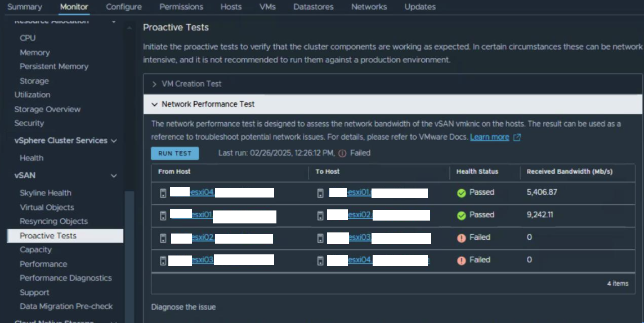The image size is (644, 323).
Task: Click the 5,406.87 bandwidth value
Action: 542,192
